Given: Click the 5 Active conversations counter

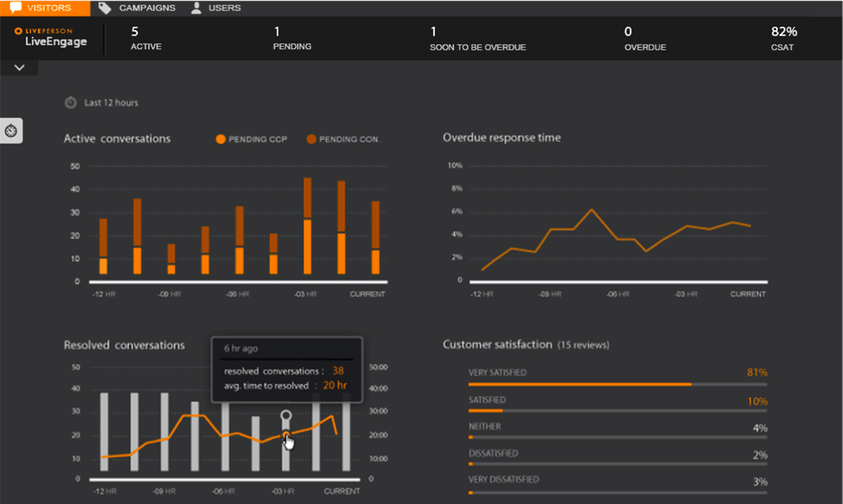Looking at the screenshot, I should click(146, 39).
